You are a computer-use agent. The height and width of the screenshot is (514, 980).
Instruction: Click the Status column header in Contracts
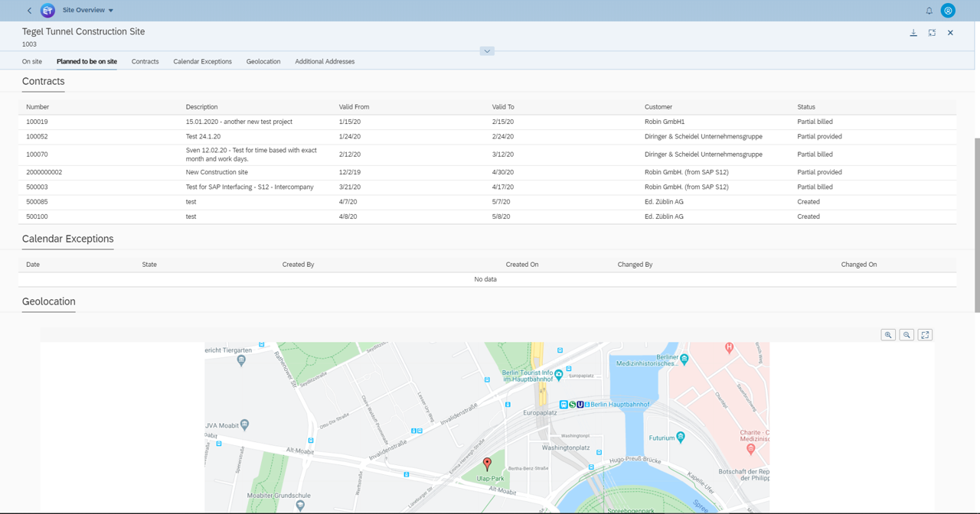click(x=805, y=107)
